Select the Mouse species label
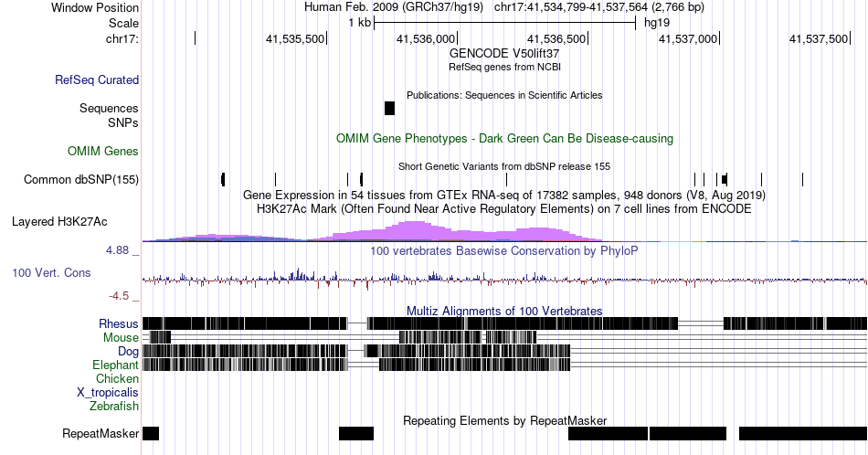The height and width of the screenshot is (455, 868). 121,337
